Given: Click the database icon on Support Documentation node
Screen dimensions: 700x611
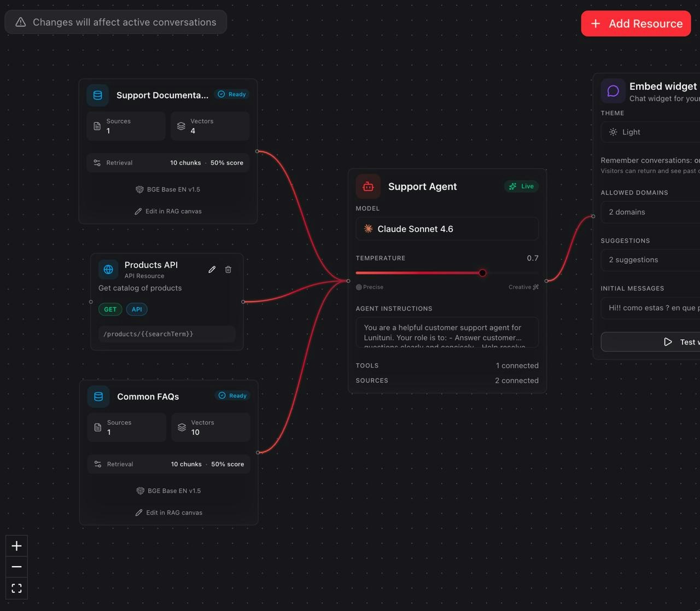Looking at the screenshot, I should (98, 95).
